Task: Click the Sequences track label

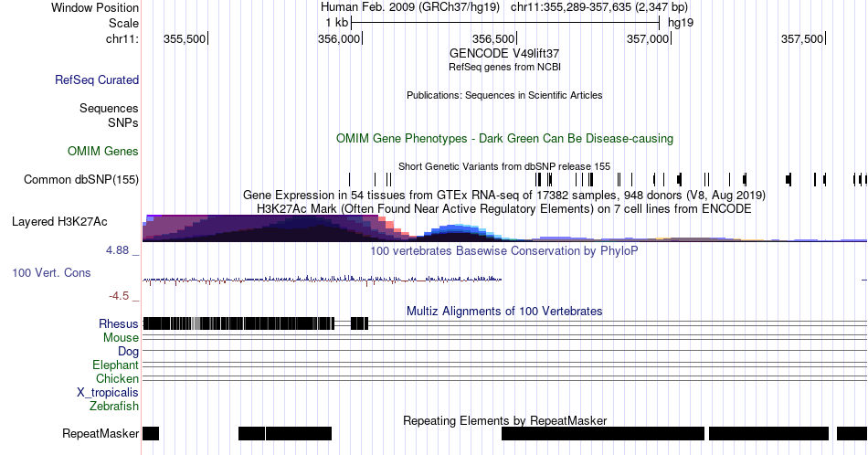Action: pyautogui.click(x=109, y=108)
